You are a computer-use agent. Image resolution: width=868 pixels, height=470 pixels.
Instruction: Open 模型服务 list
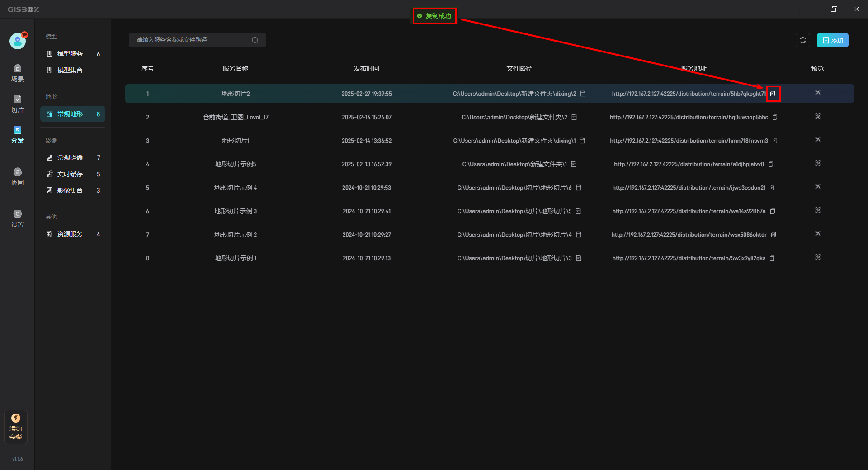tap(73, 54)
